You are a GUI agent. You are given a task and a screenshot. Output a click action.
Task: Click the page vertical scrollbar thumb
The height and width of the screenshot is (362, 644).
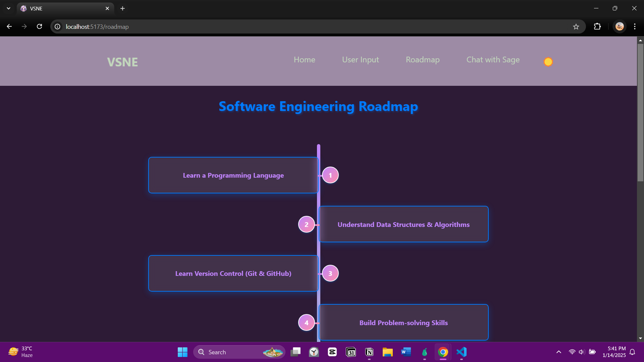(640, 112)
